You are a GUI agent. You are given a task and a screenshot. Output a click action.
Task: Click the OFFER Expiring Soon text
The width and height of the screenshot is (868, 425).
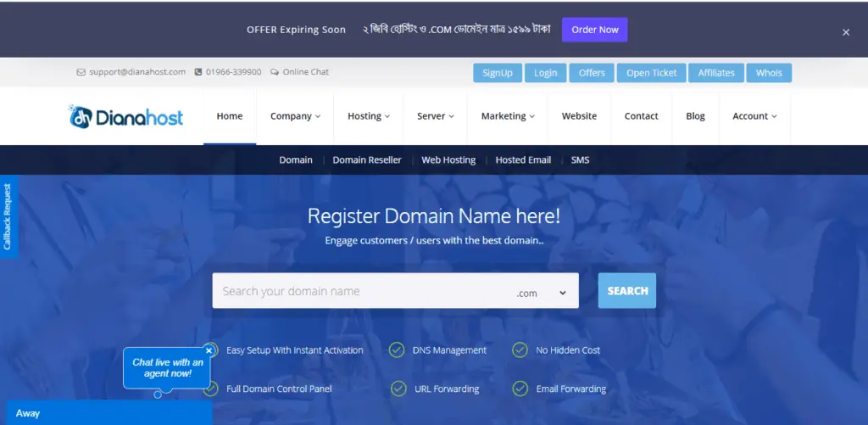pos(296,30)
